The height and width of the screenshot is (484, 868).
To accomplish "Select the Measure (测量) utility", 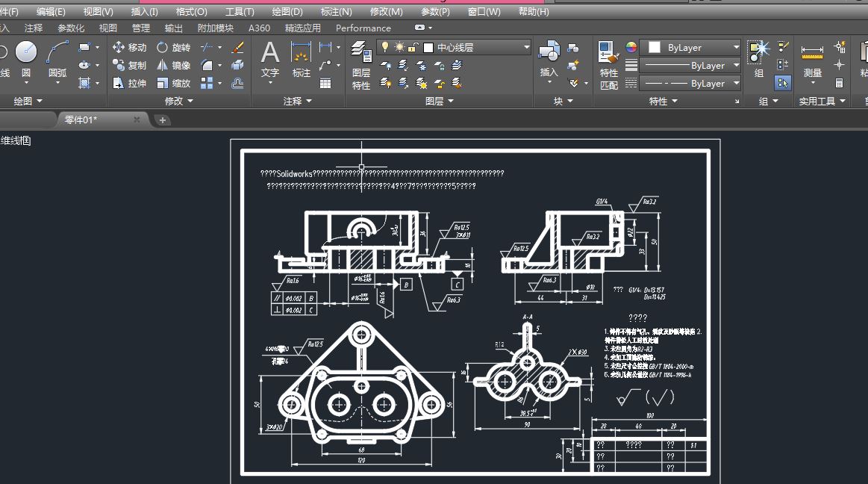I will tap(812, 60).
